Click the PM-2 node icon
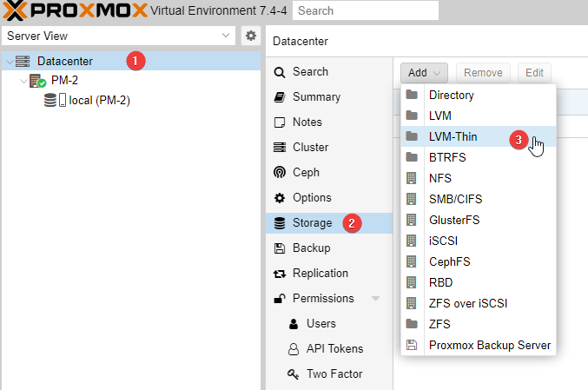Viewport: 588px width, 390px height. coord(37,81)
